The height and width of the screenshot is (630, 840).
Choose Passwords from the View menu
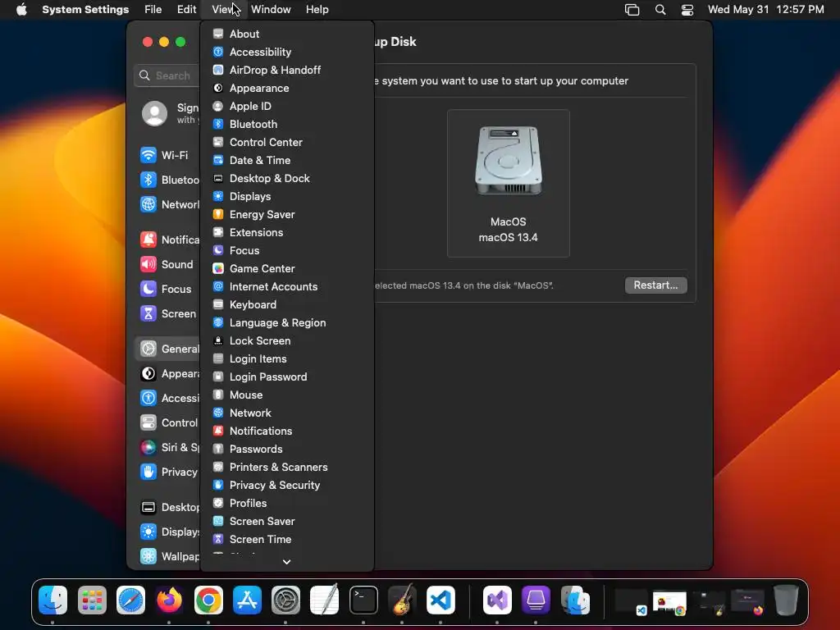point(286,449)
